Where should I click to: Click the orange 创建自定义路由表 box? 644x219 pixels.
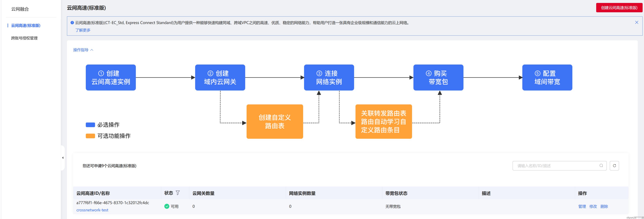(x=275, y=122)
